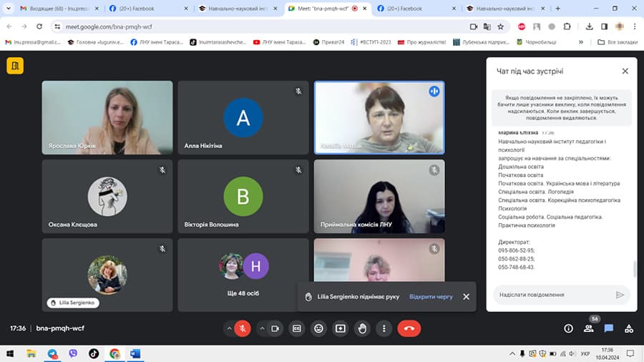Click the yellow door icon at top left

pyautogui.click(x=15, y=66)
